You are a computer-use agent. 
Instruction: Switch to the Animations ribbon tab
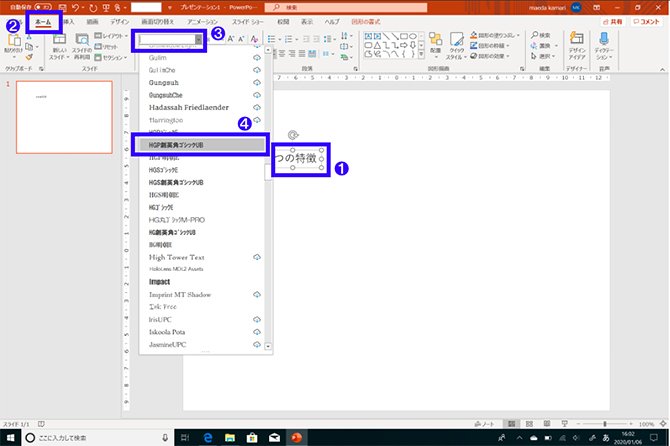(x=203, y=22)
